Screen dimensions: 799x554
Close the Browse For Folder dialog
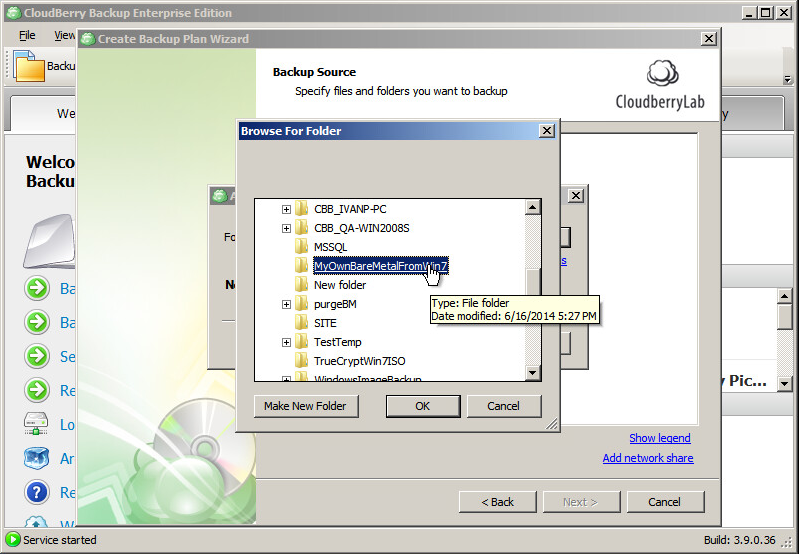pos(547,131)
